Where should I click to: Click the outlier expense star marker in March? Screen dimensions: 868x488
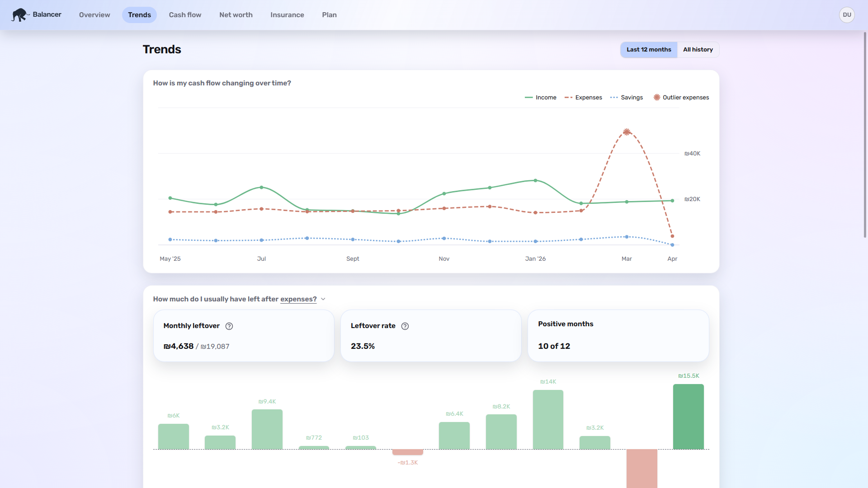(x=627, y=132)
